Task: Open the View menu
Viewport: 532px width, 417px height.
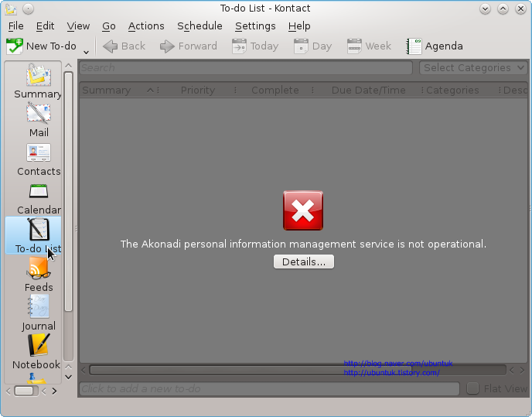Action: click(x=78, y=26)
